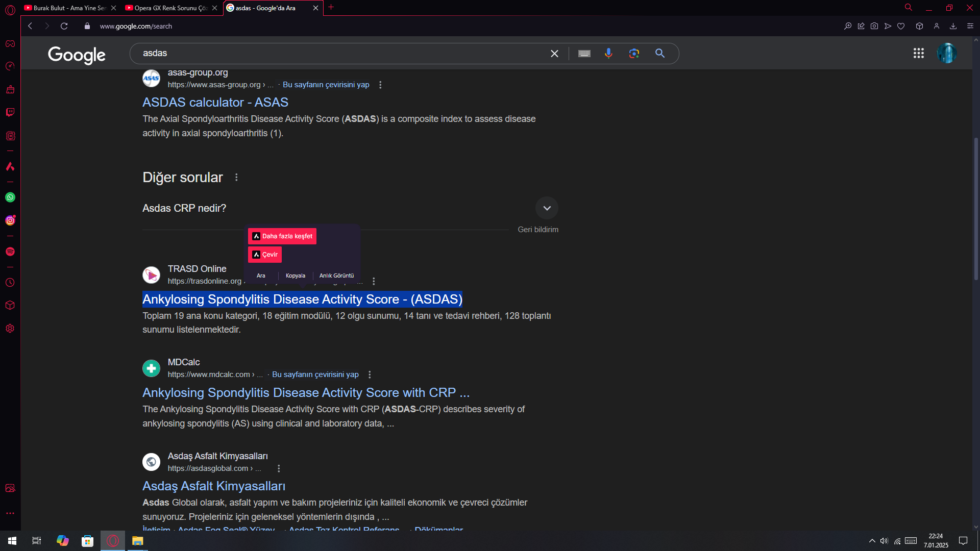Click the sidebar three-dots setup icon
The width and height of the screenshot is (980, 551).
[x=10, y=513]
